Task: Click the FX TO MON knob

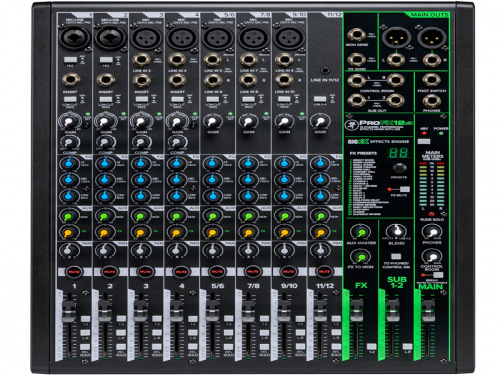Action: click(360, 257)
